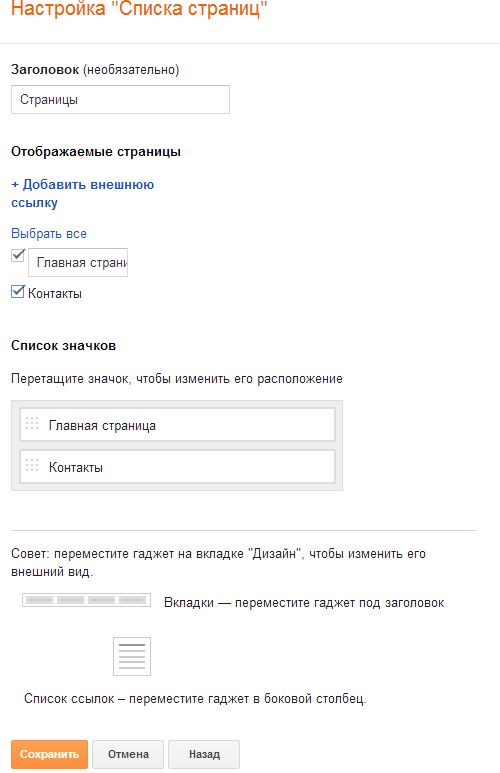
Task: Click the orange Сохранить button
Action: (x=49, y=754)
